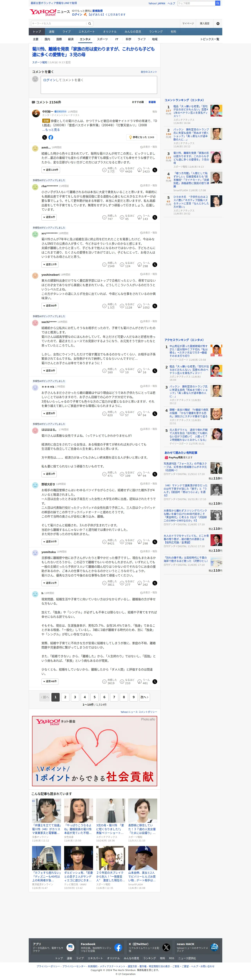Open the ダルビッシュ有 related article thumbnail
Screen dimensions: 251x980
[78, 858]
